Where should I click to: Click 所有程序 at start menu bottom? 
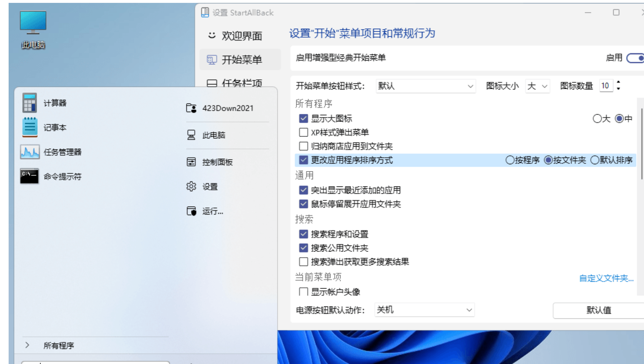click(x=59, y=346)
